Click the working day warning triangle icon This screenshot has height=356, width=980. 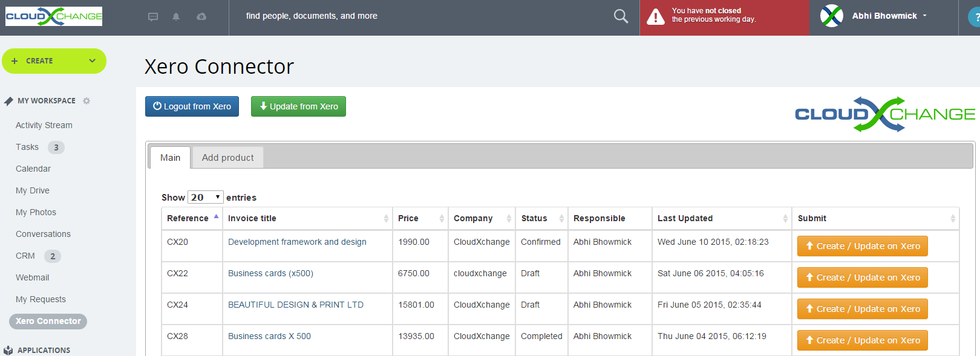point(655,16)
